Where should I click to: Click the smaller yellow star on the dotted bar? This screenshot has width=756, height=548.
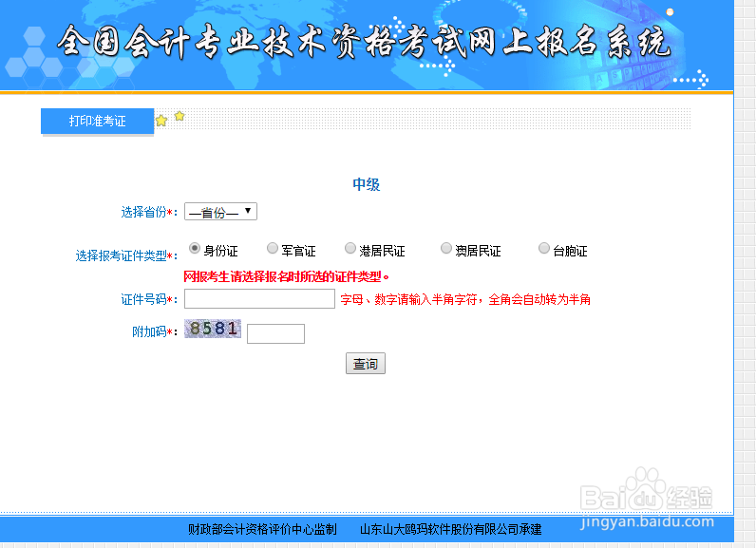[x=180, y=116]
